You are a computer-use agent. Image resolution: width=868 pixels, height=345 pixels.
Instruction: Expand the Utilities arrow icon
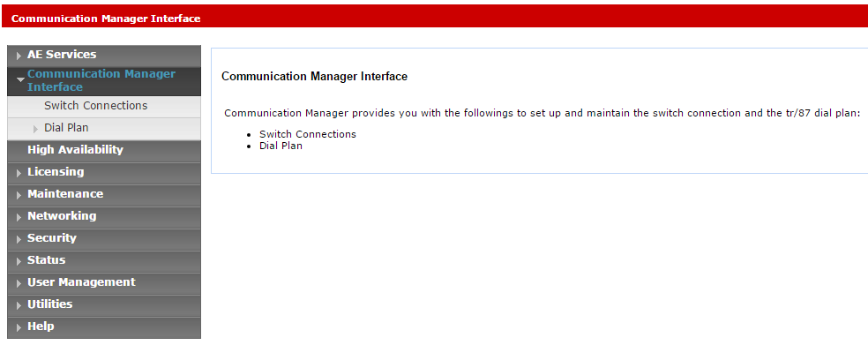pos(19,305)
